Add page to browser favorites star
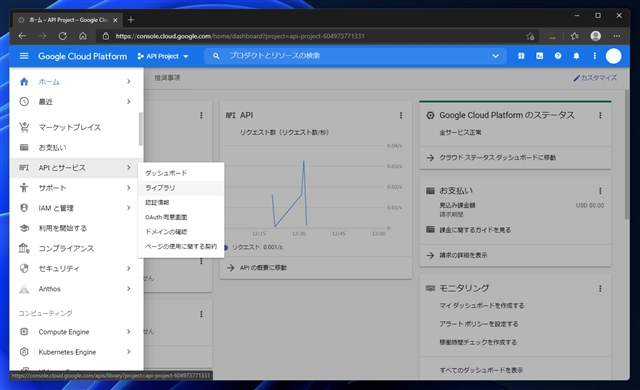 tap(530, 36)
